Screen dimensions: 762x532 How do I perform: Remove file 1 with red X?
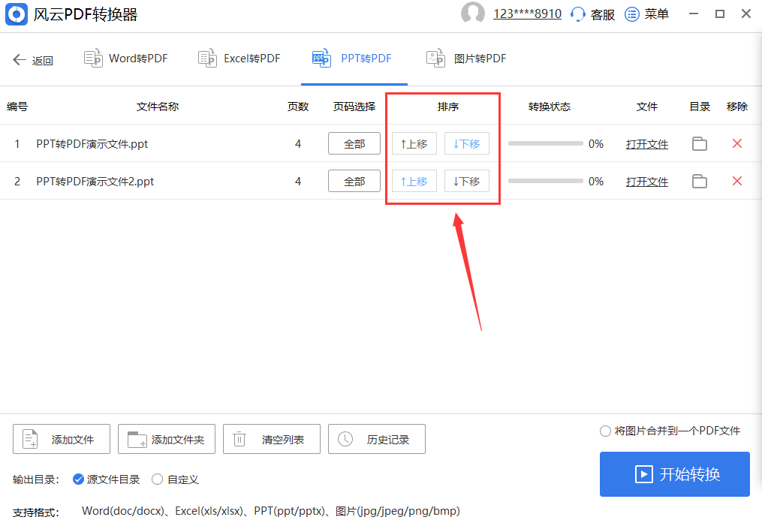(736, 143)
